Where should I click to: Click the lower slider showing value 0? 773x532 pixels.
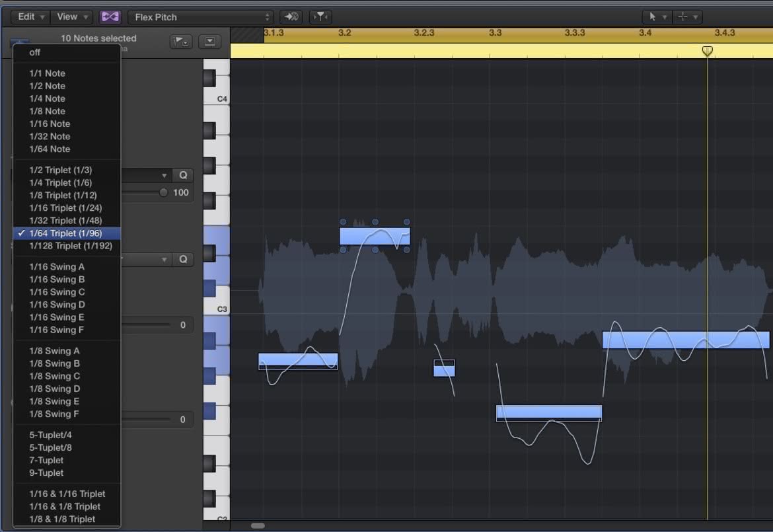pyautogui.click(x=146, y=419)
